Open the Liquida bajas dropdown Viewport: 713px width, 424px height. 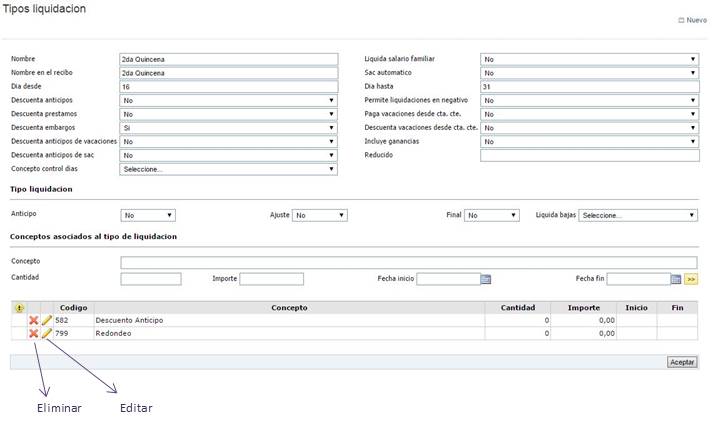click(637, 215)
